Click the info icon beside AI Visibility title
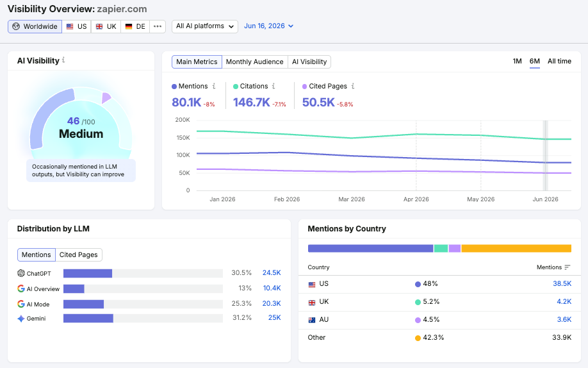The height and width of the screenshot is (368, 588). pyautogui.click(x=63, y=60)
